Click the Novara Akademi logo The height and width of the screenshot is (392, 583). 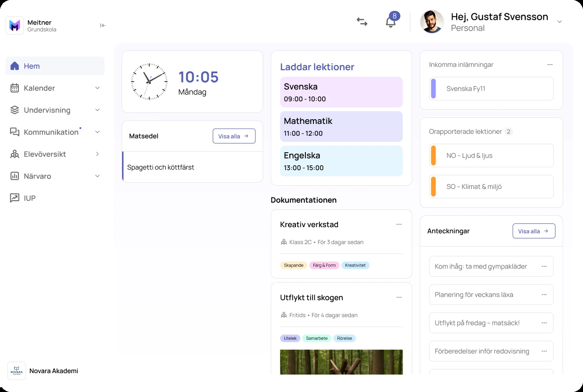(x=16, y=371)
